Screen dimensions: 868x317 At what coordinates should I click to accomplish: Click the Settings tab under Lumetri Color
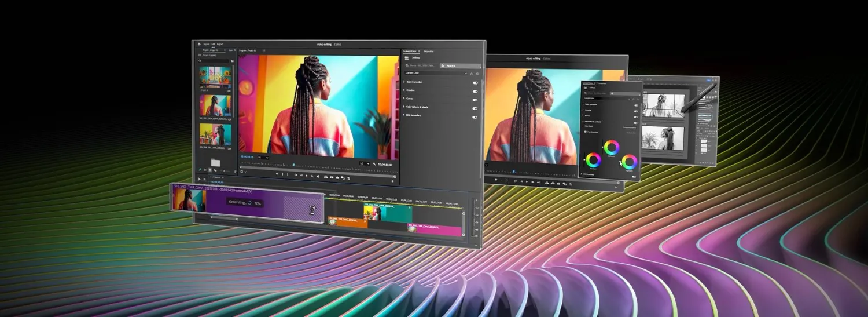(x=416, y=58)
